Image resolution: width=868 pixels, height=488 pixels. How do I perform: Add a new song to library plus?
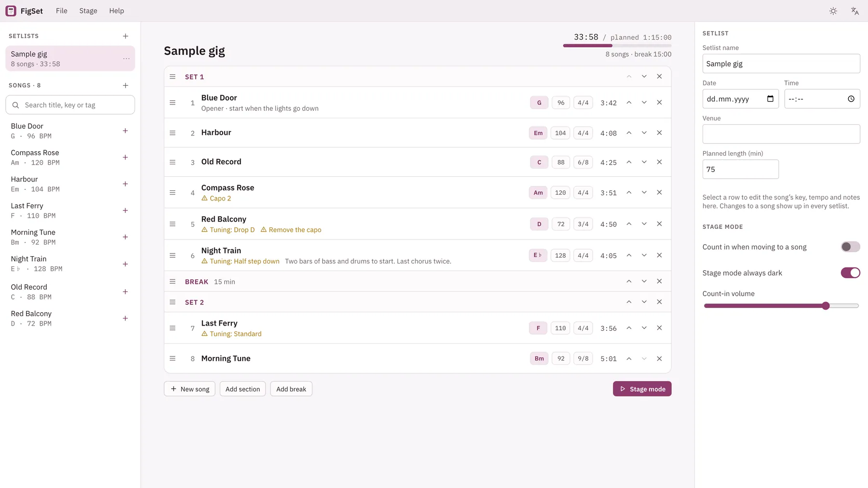pyautogui.click(x=125, y=85)
